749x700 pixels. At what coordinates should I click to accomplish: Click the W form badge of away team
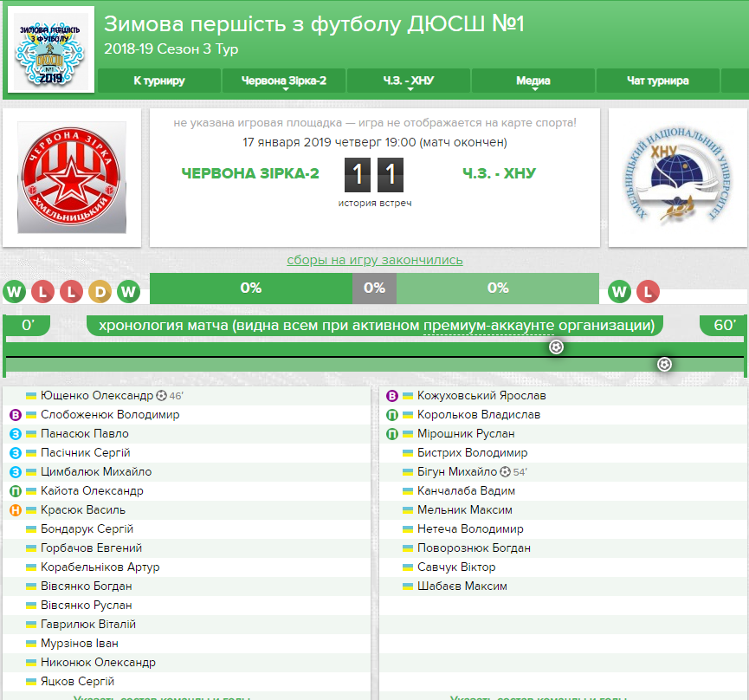(x=620, y=291)
